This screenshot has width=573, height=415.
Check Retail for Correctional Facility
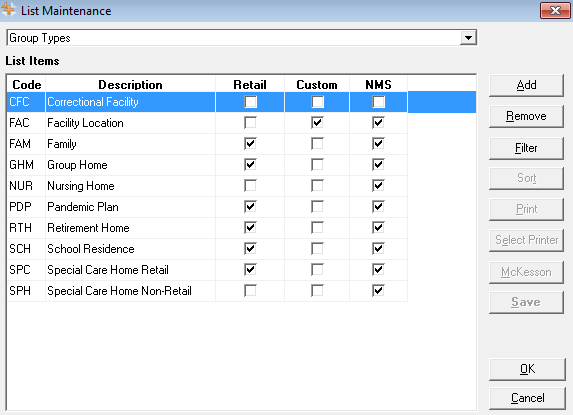(250, 102)
